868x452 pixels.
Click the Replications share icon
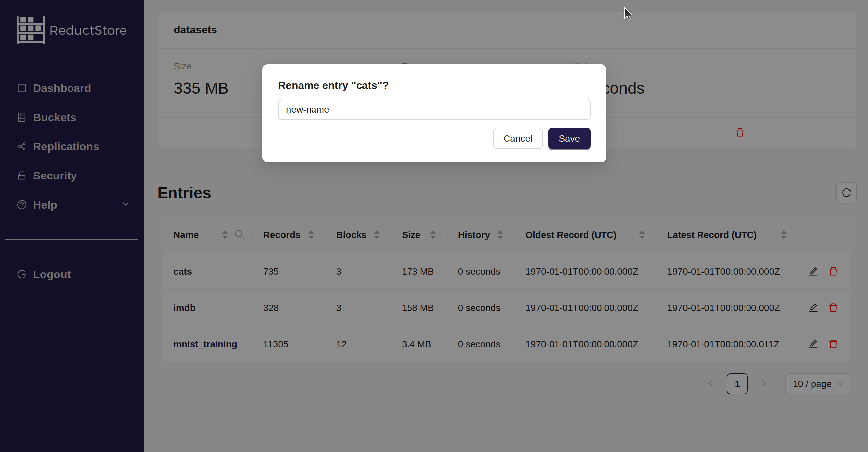point(22,146)
